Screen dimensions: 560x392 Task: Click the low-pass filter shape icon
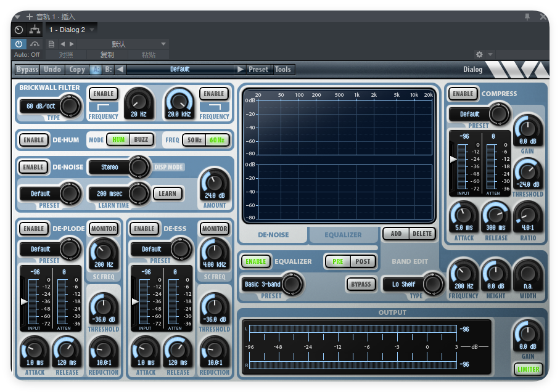pos(214,107)
